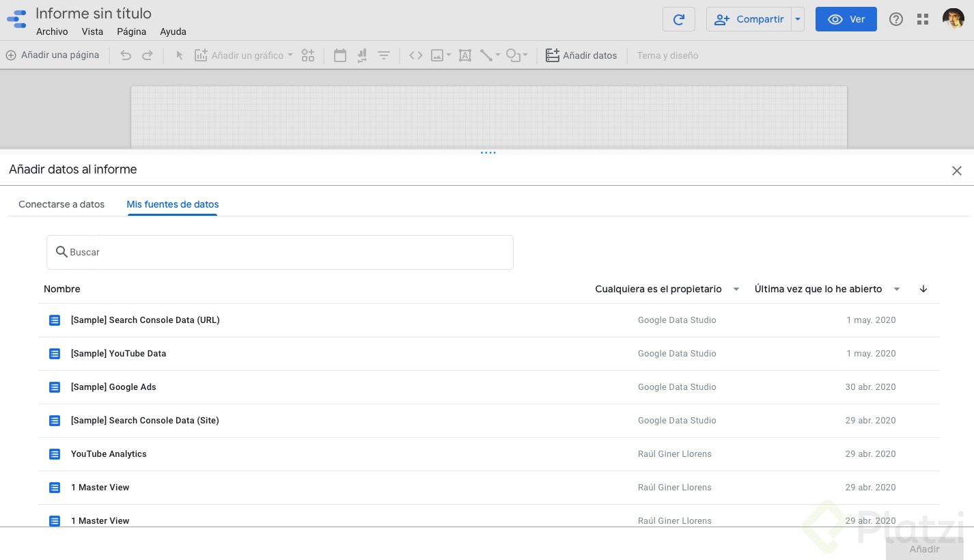Open the help question mark icon

[x=895, y=19]
